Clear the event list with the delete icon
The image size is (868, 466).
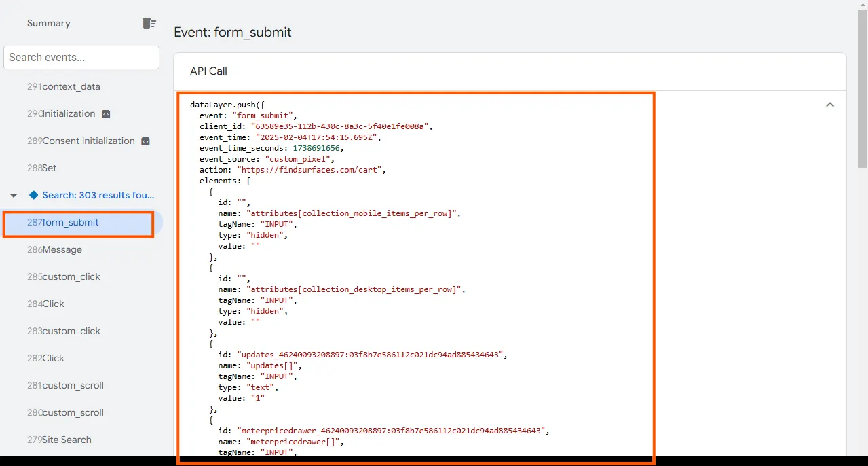(x=149, y=23)
